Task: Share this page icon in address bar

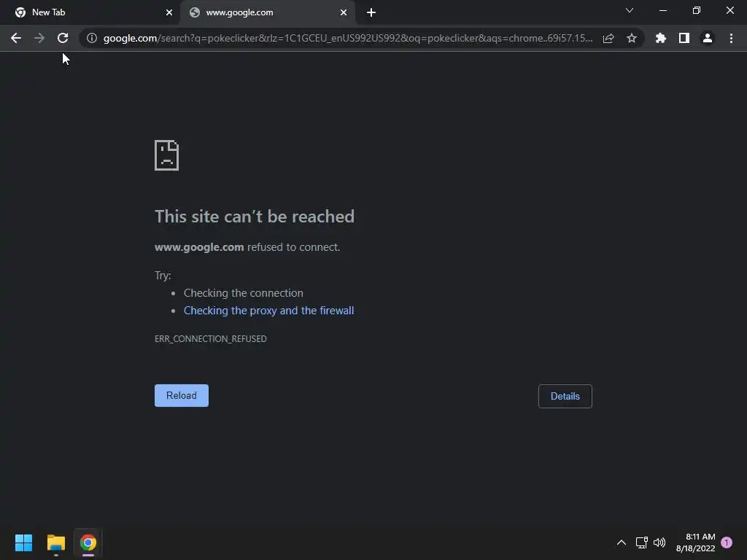Action: (608, 38)
